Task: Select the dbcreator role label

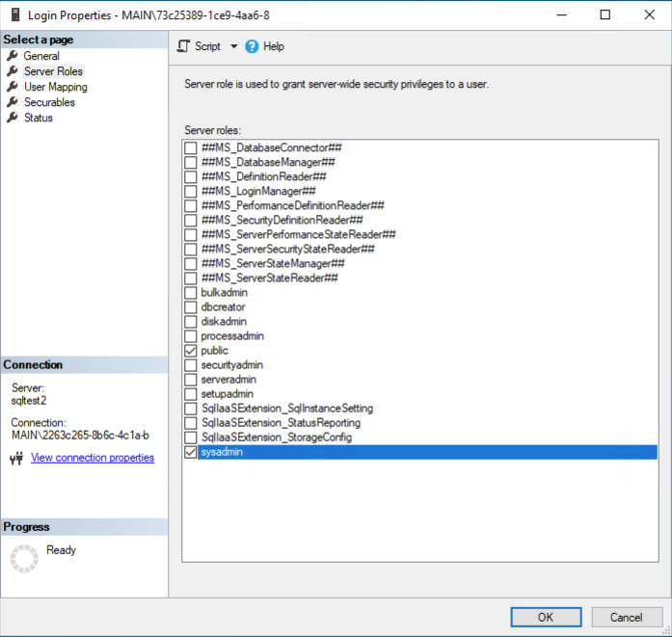Action: (223, 307)
